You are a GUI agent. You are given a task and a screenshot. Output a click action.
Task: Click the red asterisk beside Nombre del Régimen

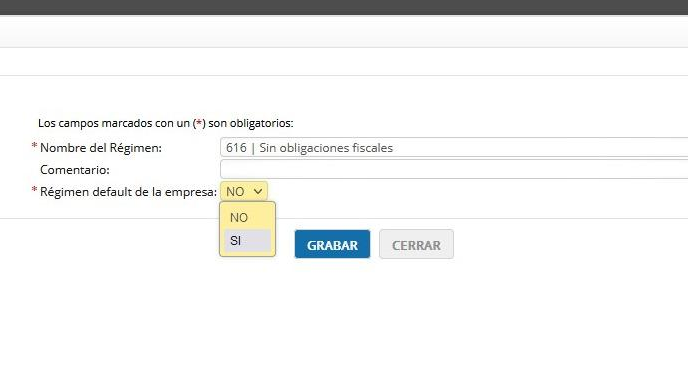[34, 146]
